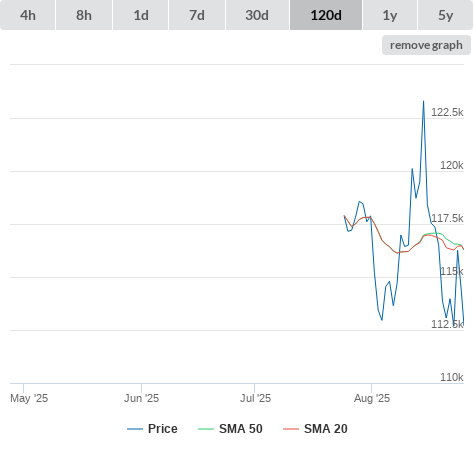Switch to the 8h time range
474x455 pixels.
coord(84,15)
